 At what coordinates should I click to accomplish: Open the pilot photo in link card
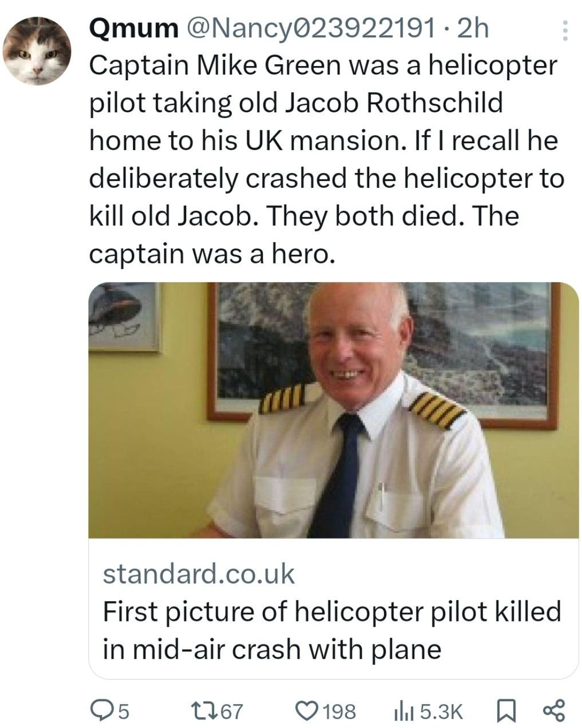pos(333,410)
